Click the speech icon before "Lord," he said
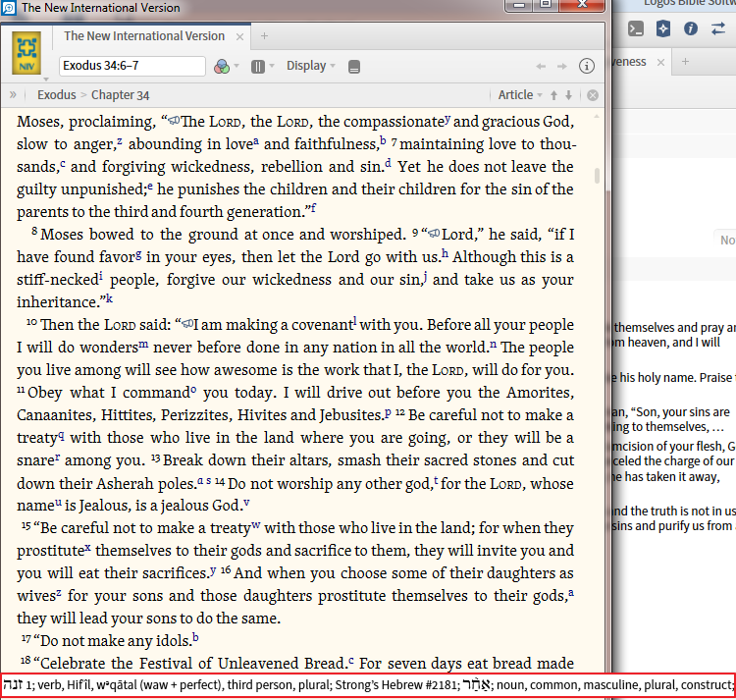Screen dimensions: 736x700 pos(434,234)
